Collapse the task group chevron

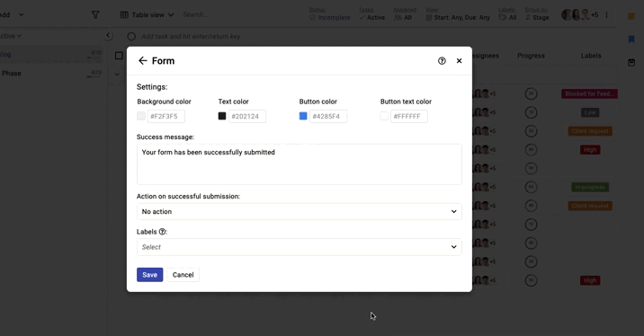117,75
